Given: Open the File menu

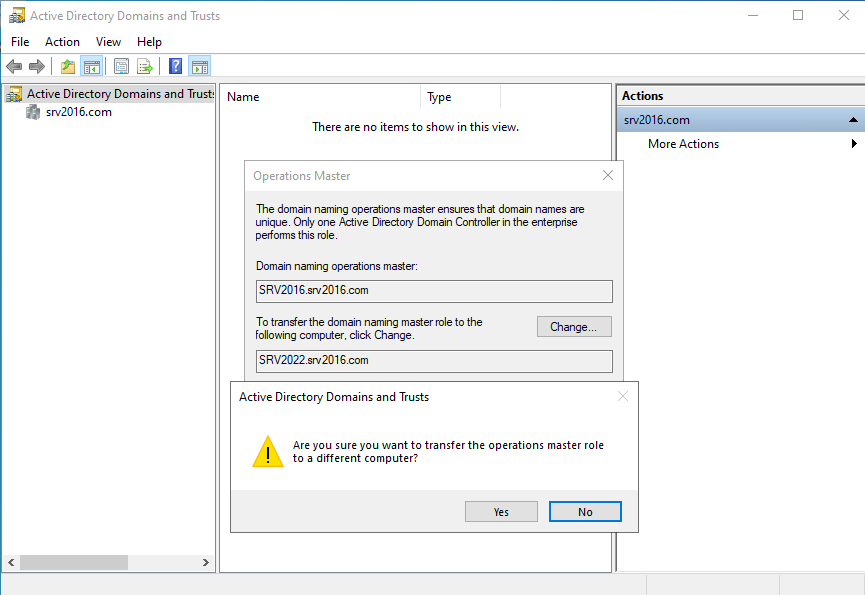Looking at the screenshot, I should coord(20,42).
